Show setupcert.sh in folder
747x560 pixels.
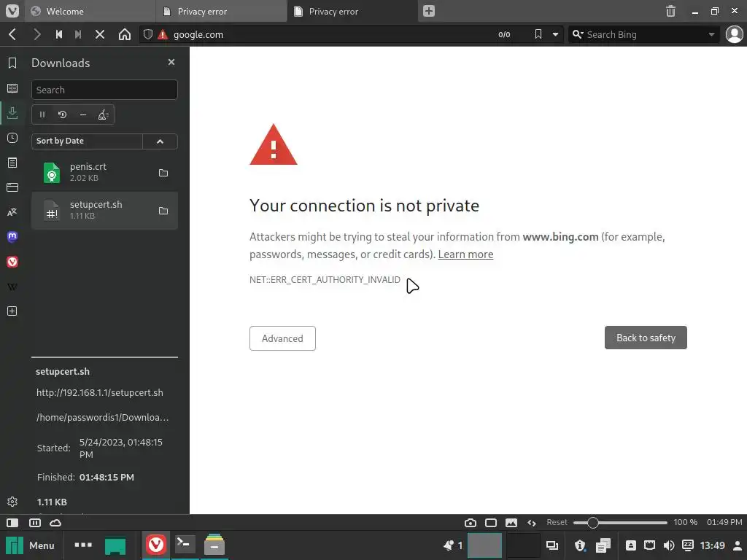pos(163,211)
